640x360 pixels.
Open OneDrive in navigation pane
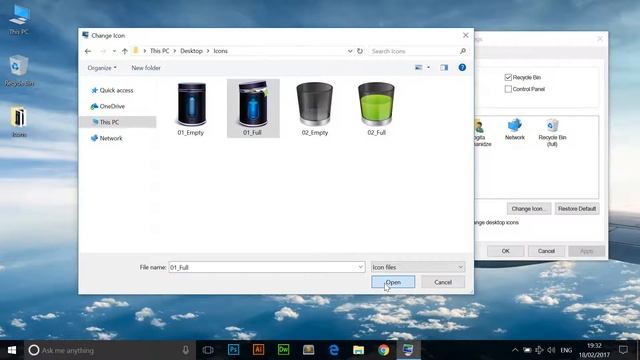(x=108, y=106)
